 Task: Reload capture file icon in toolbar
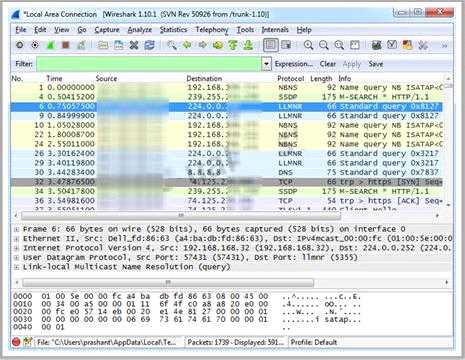[149, 45]
